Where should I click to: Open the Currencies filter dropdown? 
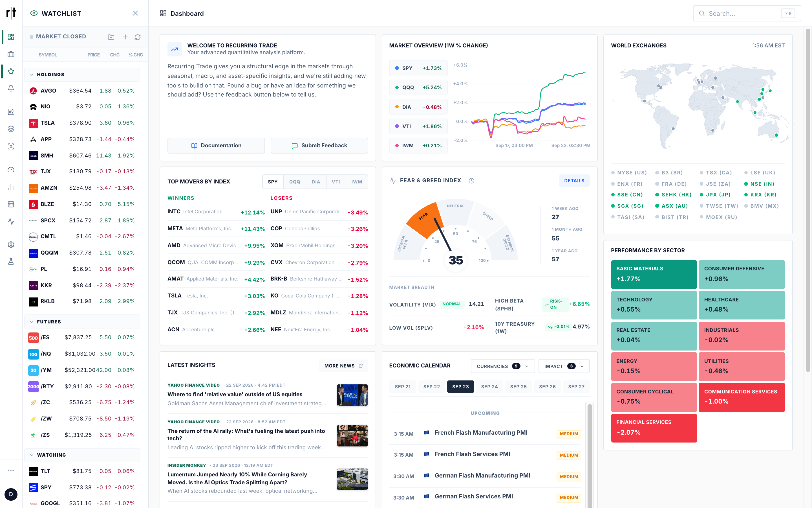tap(502, 366)
